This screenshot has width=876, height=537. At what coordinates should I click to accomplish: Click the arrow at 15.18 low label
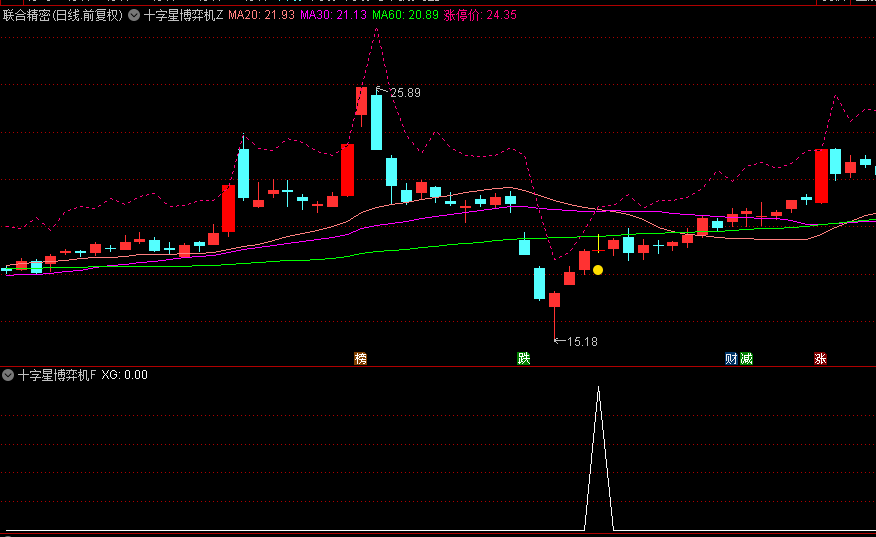pos(559,341)
